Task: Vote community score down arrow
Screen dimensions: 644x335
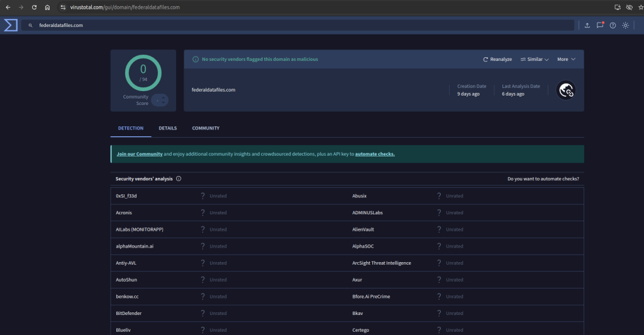Action: pos(164,102)
